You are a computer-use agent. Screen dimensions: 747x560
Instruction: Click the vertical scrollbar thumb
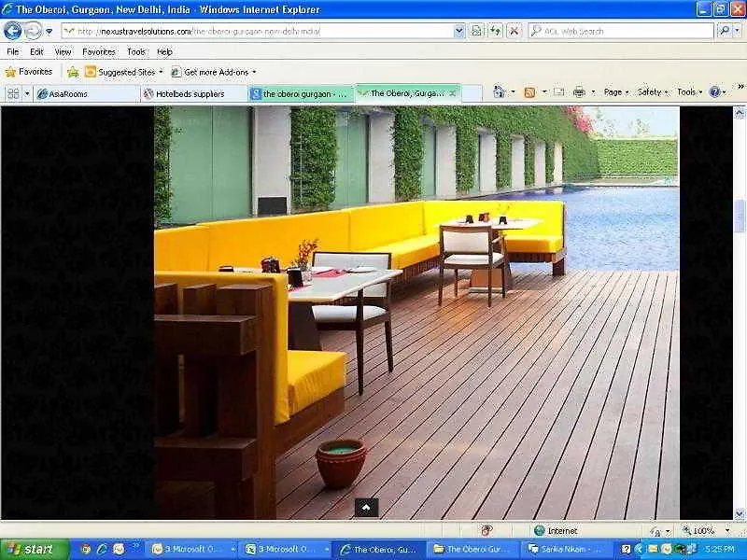click(740, 215)
